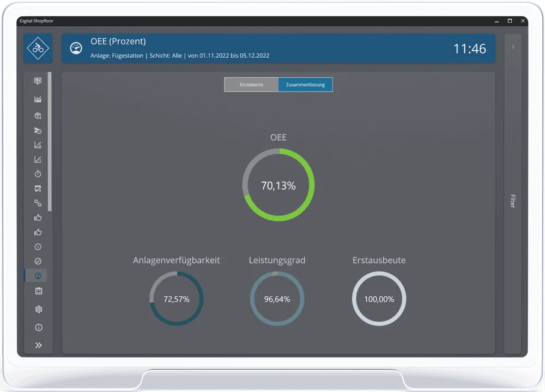Select the active OEE gauge sidebar icon
The width and height of the screenshot is (545, 392).
(38, 276)
